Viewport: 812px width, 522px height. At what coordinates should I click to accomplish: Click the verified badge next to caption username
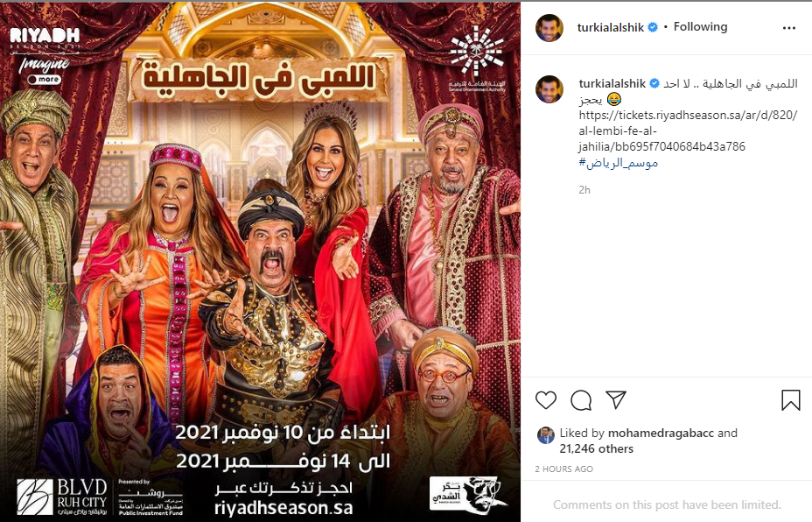point(654,83)
